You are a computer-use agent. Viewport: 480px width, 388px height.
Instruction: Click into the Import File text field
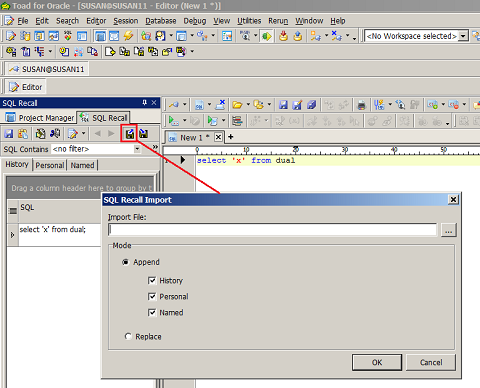tap(272, 230)
